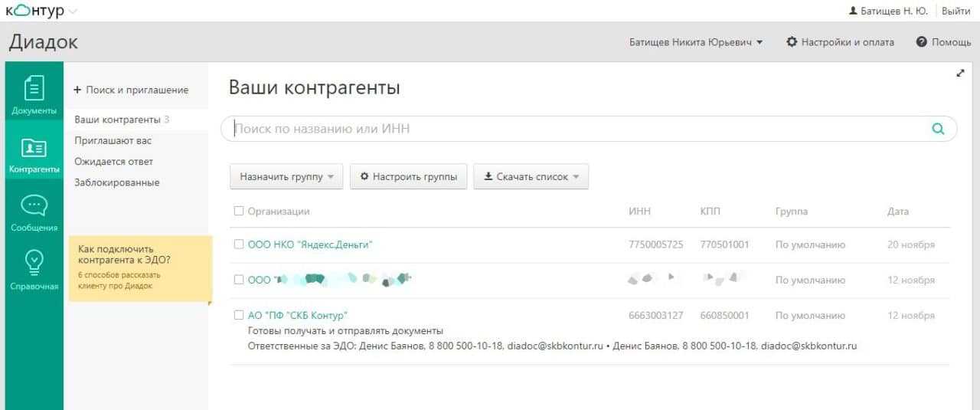Click the Настроить группы button
Viewport: 980px width, 410px height.
coord(408,177)
